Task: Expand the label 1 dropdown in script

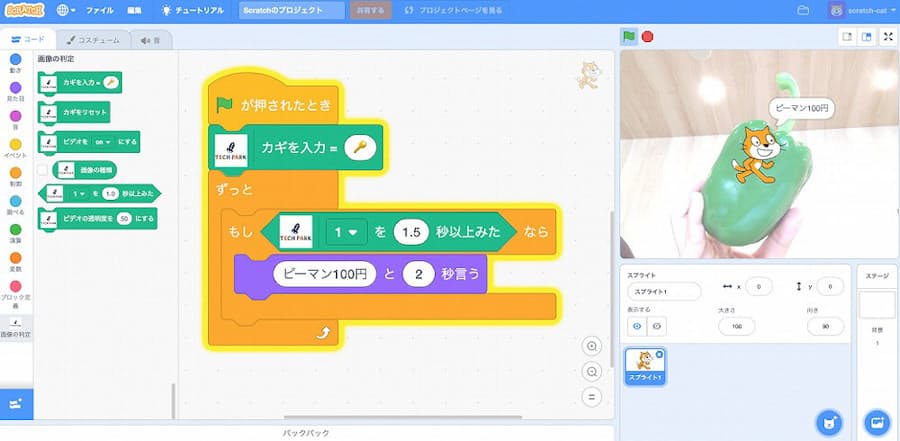Action: point(345,232)
